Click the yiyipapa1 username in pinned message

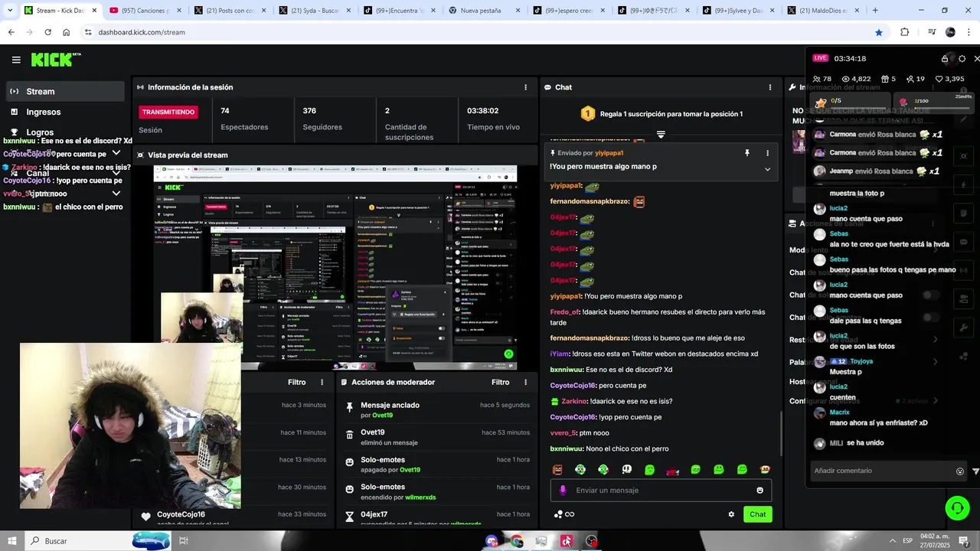tap(609, 153)
